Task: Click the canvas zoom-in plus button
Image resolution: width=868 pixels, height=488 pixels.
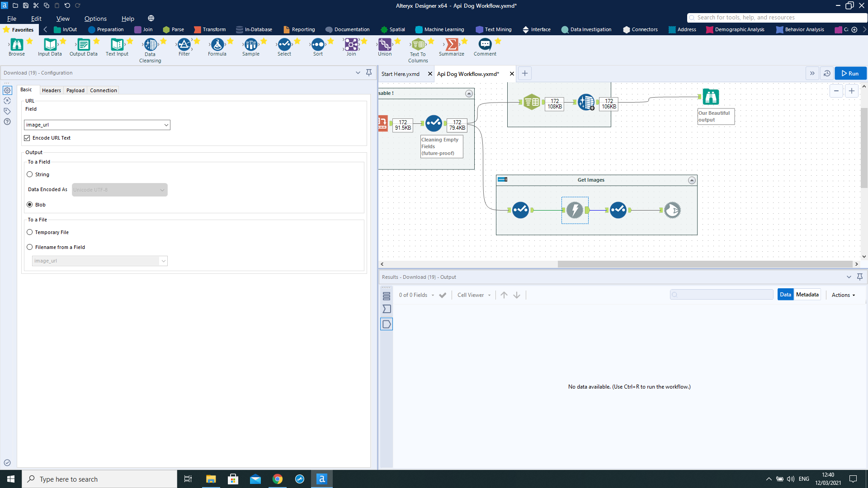Action: [x=852, y=91]
